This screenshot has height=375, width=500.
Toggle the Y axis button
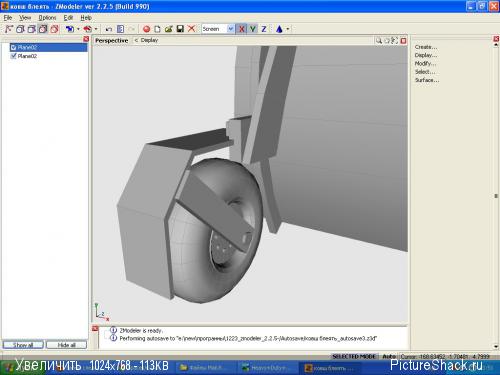(x=253, y=29)
